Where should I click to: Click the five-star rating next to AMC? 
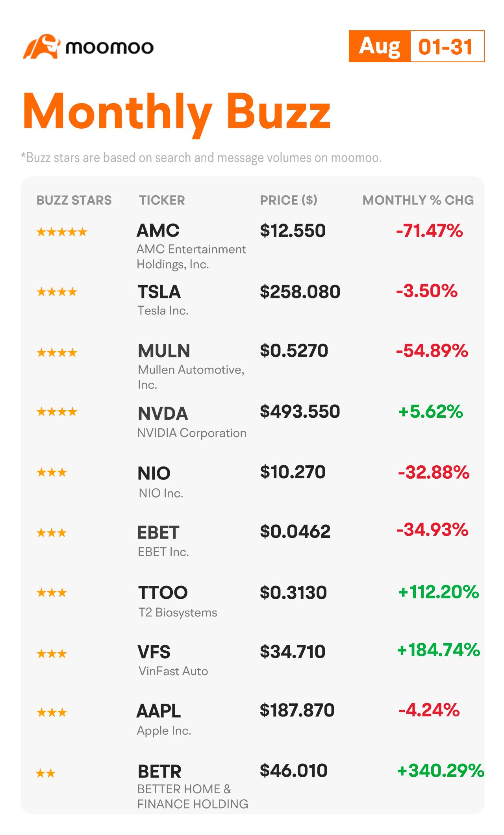coord(62,232)
